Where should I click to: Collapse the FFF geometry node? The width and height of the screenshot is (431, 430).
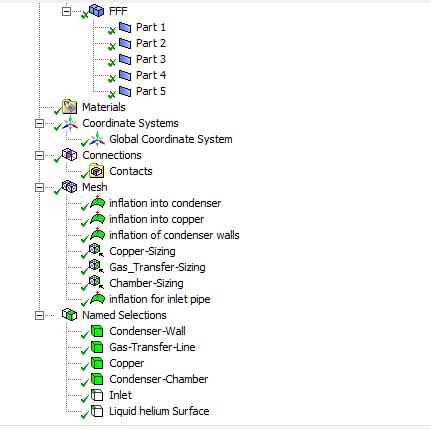[66, 11]
